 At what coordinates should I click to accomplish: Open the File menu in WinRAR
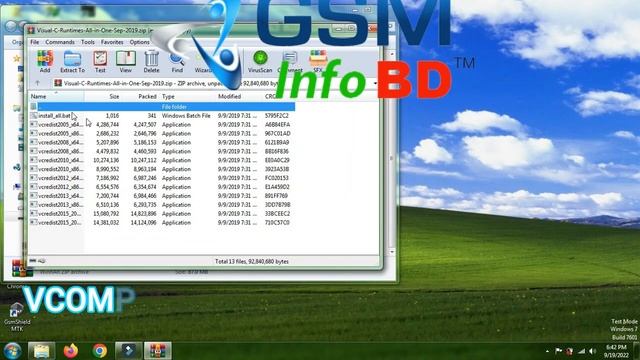[x=35, y=42]
